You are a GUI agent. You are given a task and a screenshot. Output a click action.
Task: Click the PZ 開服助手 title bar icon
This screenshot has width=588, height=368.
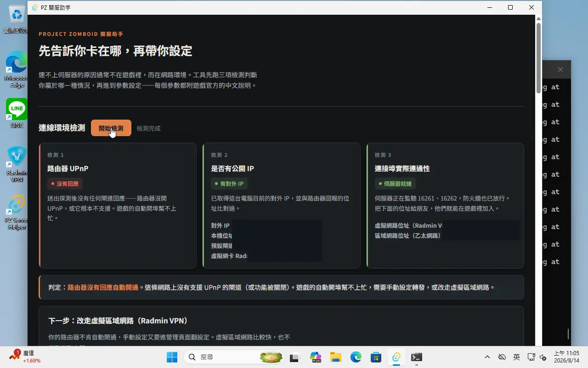[35, 7]
